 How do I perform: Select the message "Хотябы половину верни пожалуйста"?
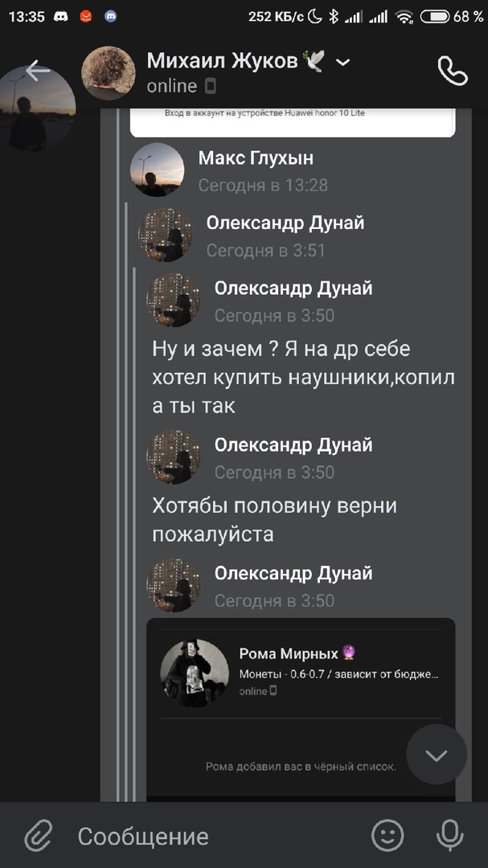275,519
